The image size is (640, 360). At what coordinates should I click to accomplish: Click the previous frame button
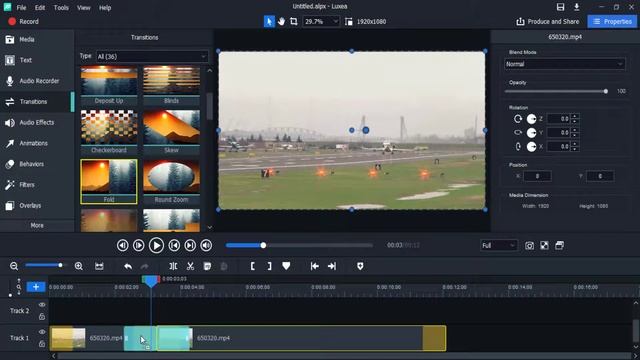click(122, 245)
